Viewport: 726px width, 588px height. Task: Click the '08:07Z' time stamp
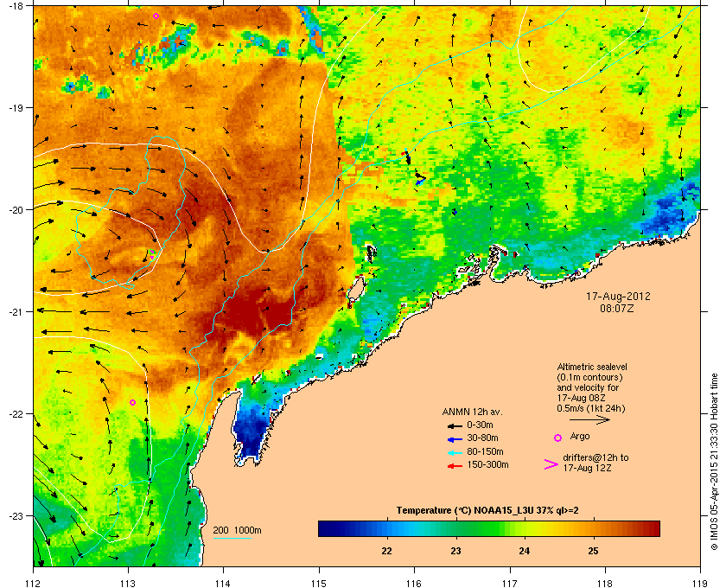coord(617,308)
